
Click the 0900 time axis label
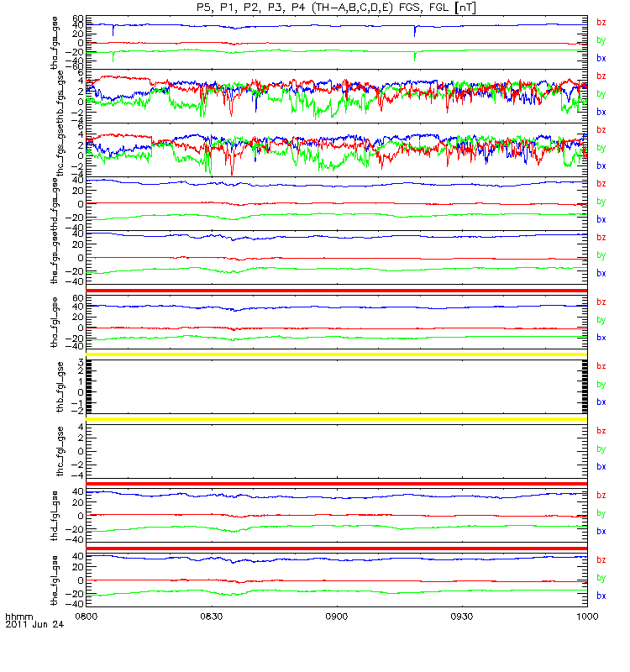(337, 617)
